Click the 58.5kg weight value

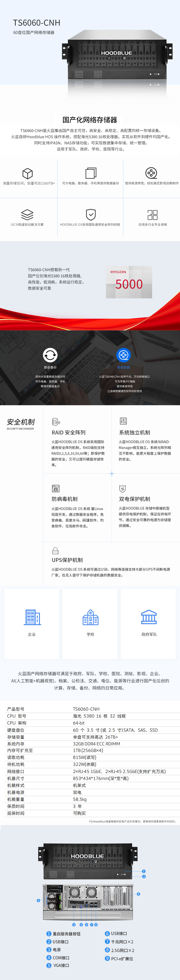tap(80, 799)
